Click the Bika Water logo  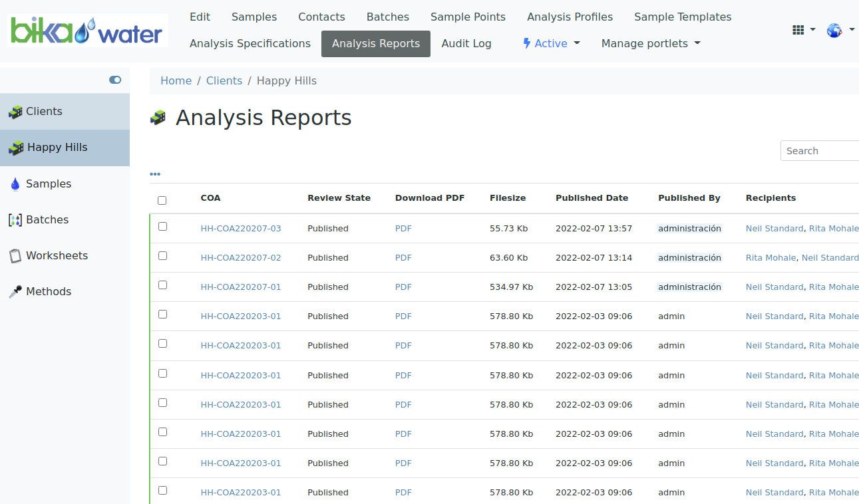[x=87, y=31]
